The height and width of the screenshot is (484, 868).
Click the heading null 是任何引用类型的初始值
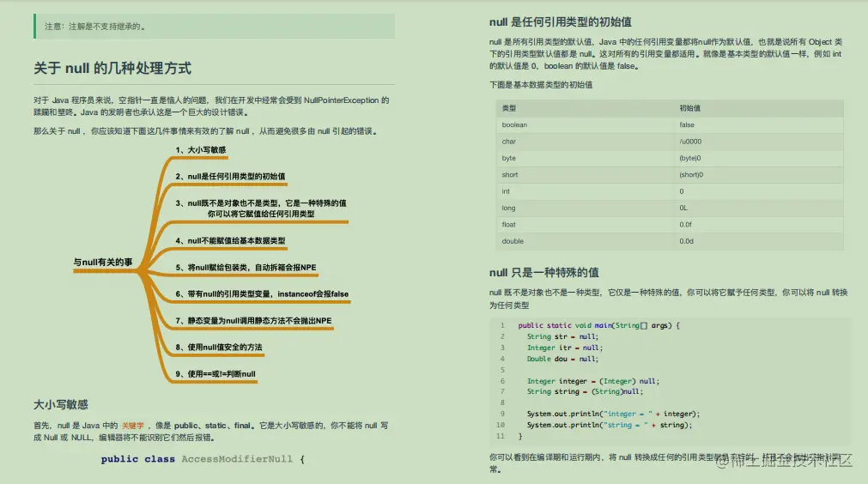561,22
